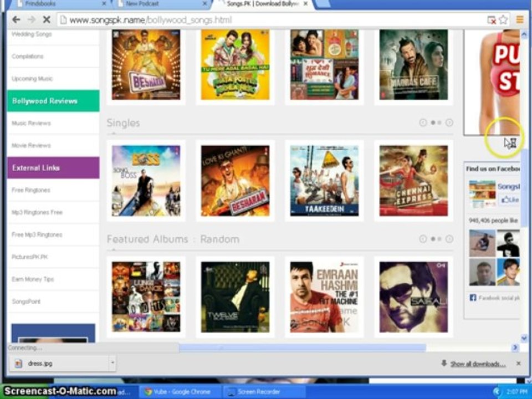Click the vertical scrollbar down arrow

pyautogui.click(x=524, y=338)
